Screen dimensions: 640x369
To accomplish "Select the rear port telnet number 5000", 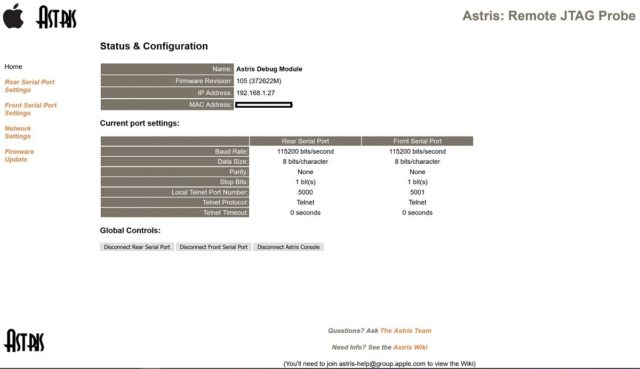I will point(305,192).
